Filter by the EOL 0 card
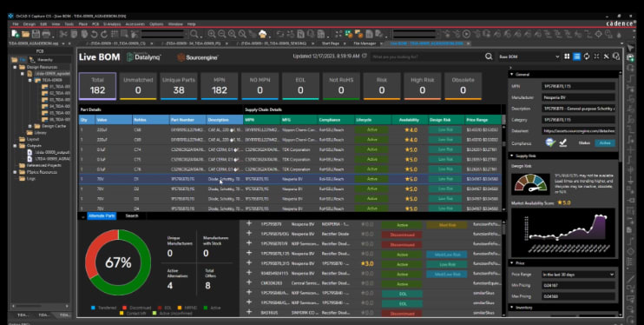This screenshot has height=325, width=644. pos(300,86)
